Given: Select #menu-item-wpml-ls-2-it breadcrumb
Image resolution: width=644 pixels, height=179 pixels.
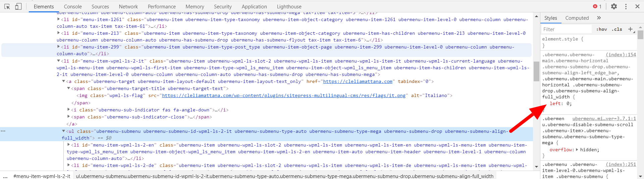Looking at the screenshot, I should (x=42, y=176).
